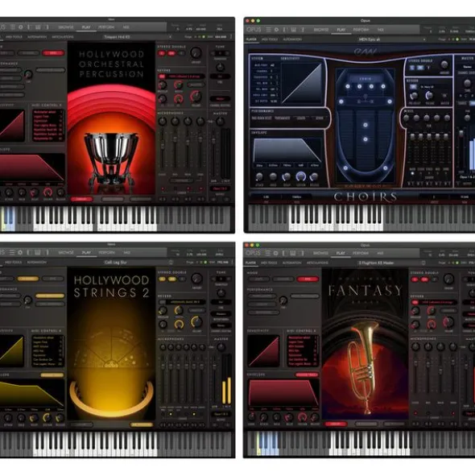This screenshot has width=475, height=476.
Task: Click red button below Orchestral Percussion artwork
Action: tap(81, 199)
